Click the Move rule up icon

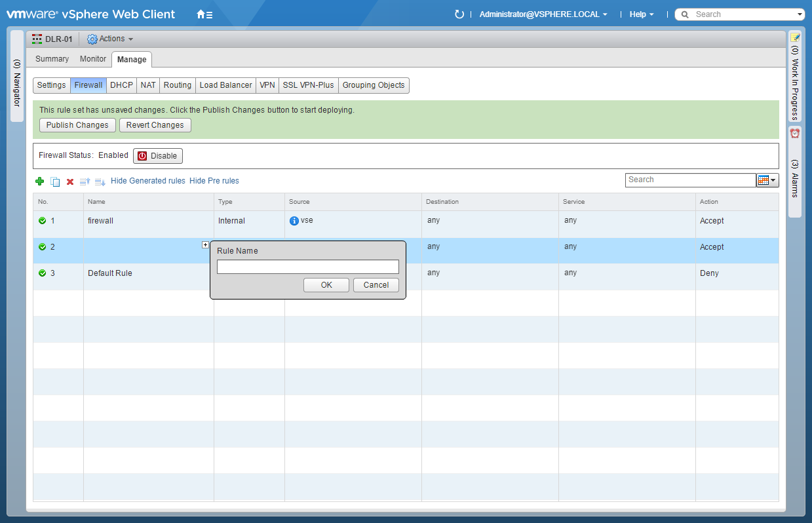click(x=85, y=182)
